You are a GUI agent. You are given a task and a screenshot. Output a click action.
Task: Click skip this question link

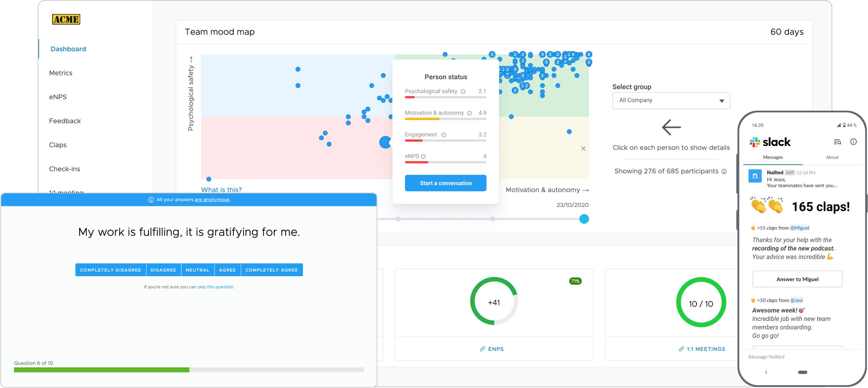[x=215, y=287]
